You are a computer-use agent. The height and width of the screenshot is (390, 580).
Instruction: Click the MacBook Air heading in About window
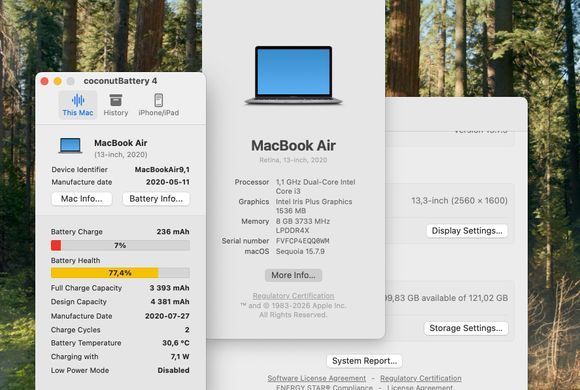pyautogui.click(x=293, y=145)
